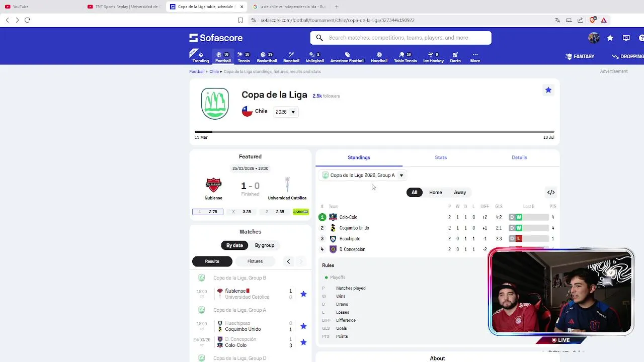Switch to the Stats tab

point(441,157)
